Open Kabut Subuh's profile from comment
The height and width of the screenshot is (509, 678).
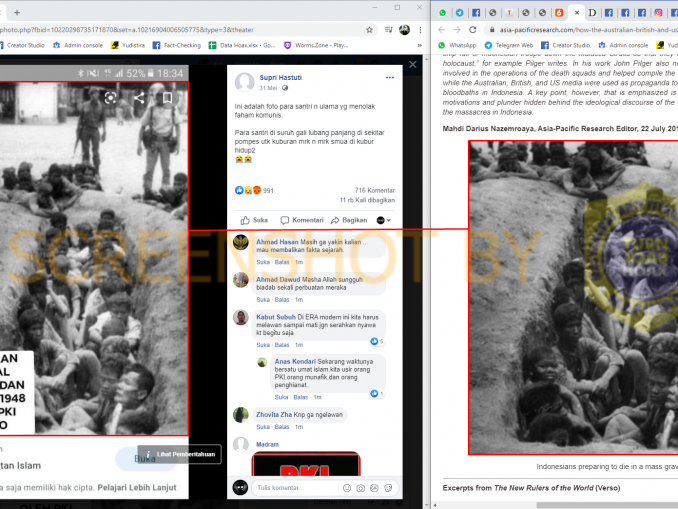pyautogui.click(x=276, y=317)
